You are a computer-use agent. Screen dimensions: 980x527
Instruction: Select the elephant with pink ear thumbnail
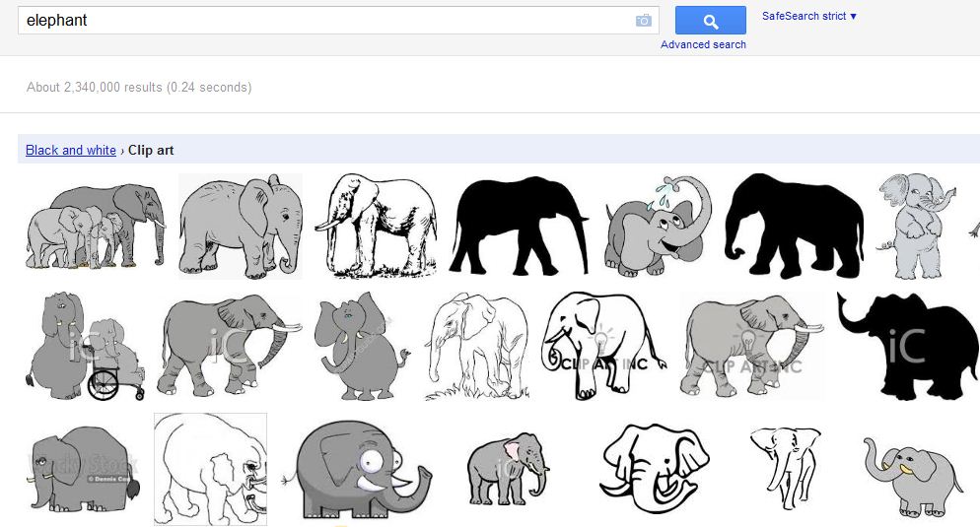507,469
